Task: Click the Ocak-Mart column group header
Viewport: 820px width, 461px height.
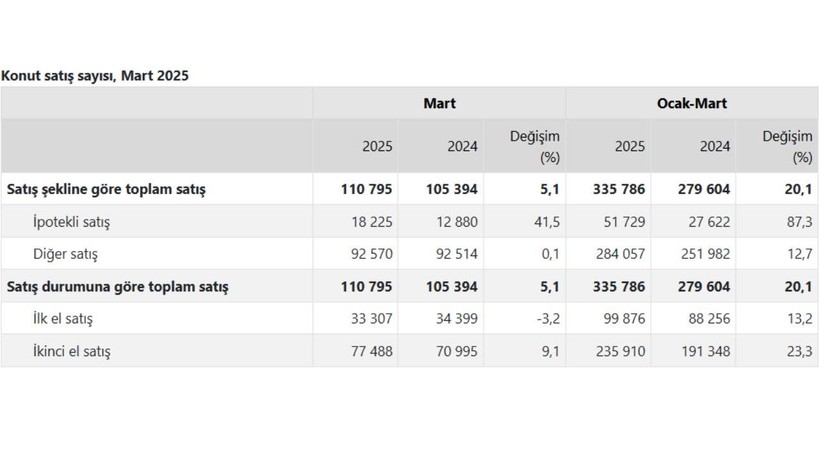Action: click(x=692, y=103)
